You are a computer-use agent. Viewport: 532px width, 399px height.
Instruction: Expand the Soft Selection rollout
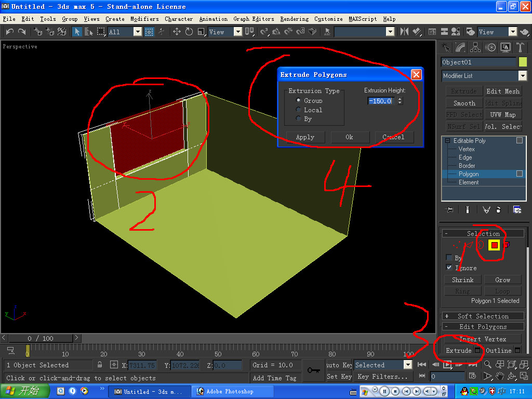[x=483, y=316]
